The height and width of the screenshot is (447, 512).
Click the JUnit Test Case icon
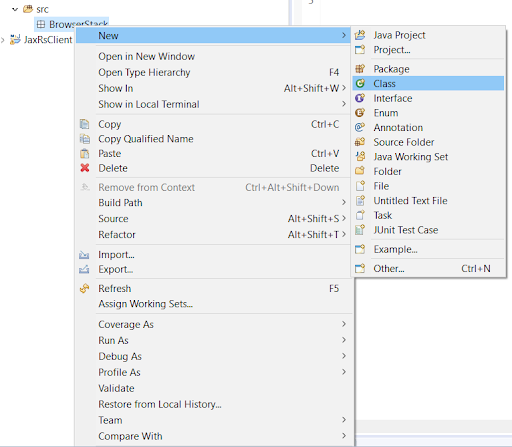(360, 230)
